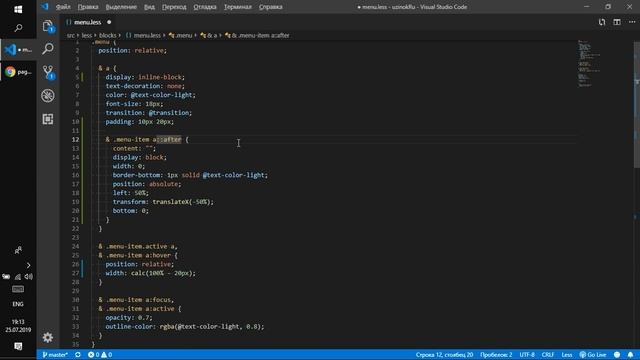This screenshot has width=640, height=360.
Task: Show hidden tray icons chevron
Action: (x=28, y=265)
